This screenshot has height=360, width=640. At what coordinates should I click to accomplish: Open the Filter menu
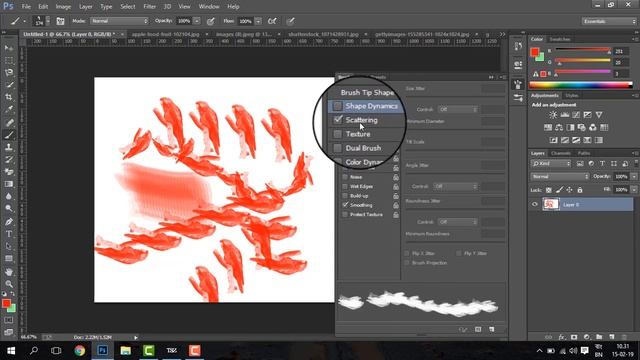pyautogui.click(x=149, y=7)
